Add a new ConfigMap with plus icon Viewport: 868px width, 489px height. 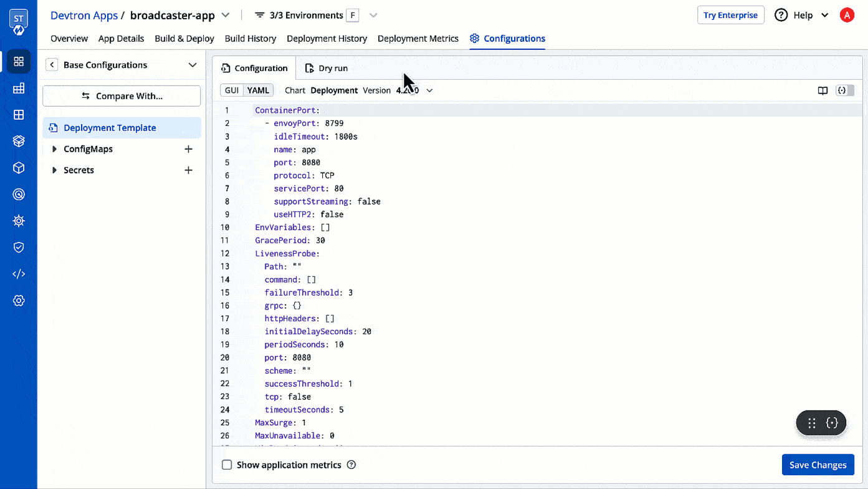pos(189,149)
